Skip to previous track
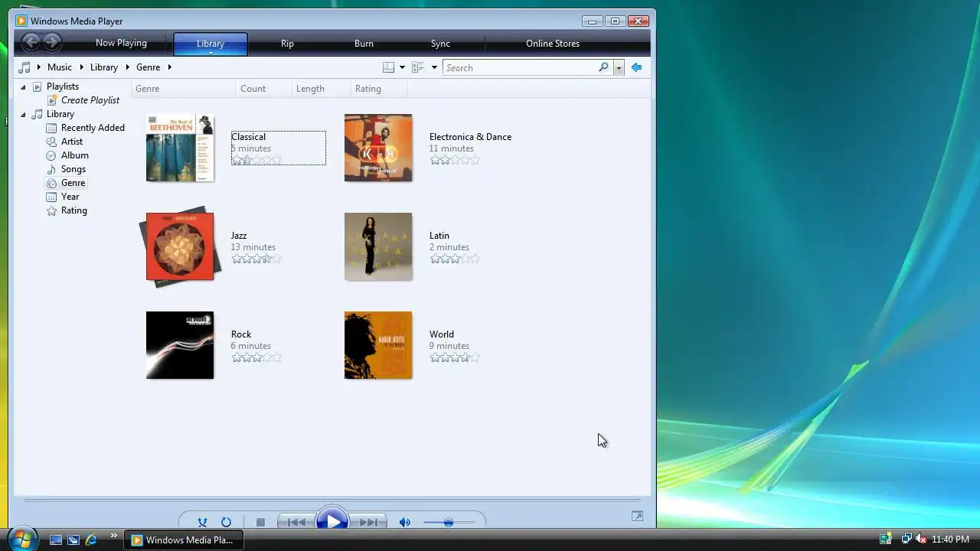 click(x=296, y=522)
